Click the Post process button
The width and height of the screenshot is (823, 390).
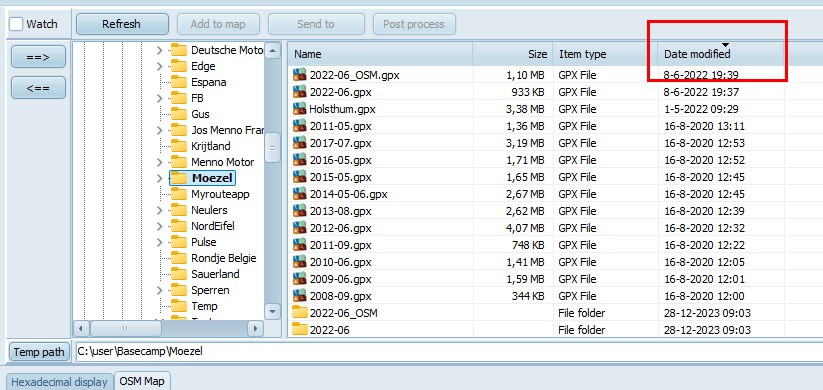414,24
